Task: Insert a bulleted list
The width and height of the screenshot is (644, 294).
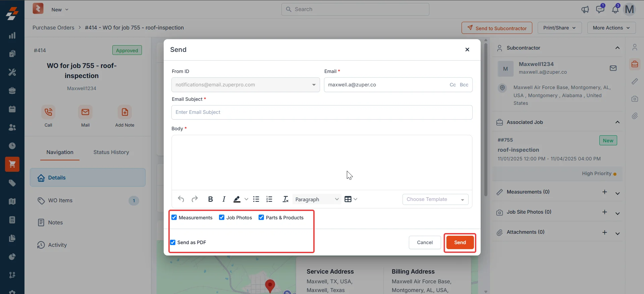Action: 256,199
